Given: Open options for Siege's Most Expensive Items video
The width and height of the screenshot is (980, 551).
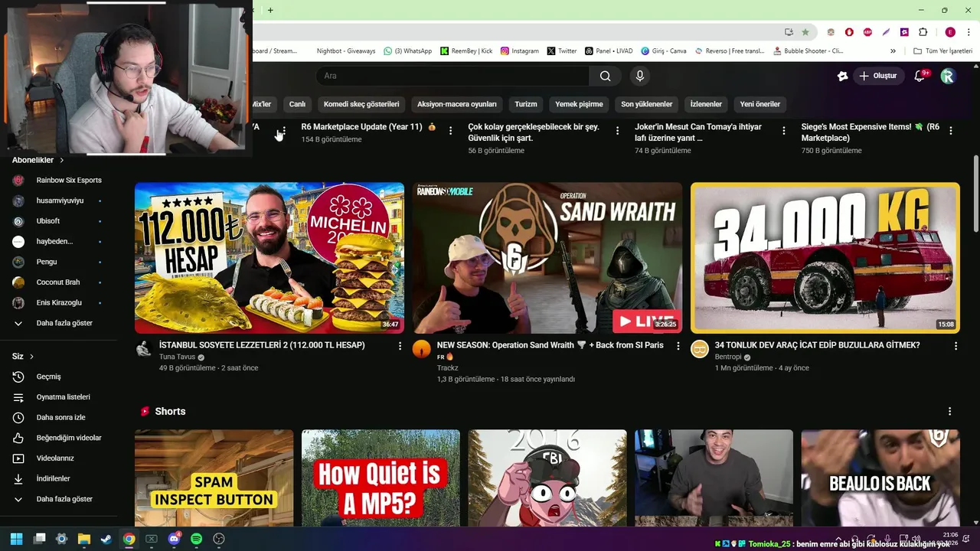Looking at the screenshot, I should click(950, 131).
